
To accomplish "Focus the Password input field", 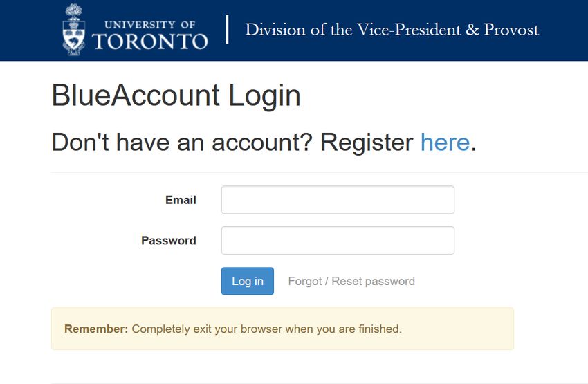I will (x=338, y=240).
